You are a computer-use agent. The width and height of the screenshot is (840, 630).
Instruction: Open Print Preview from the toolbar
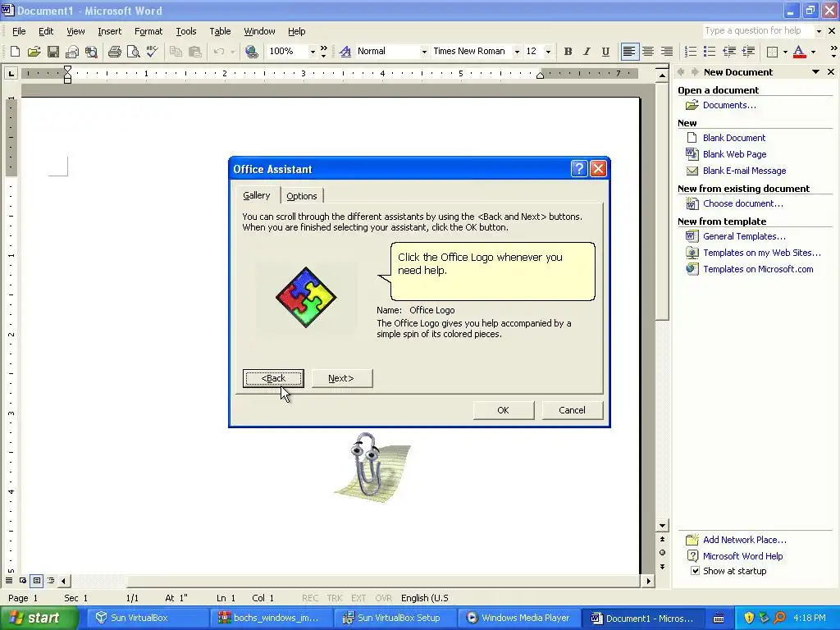[x=133, y=52]
